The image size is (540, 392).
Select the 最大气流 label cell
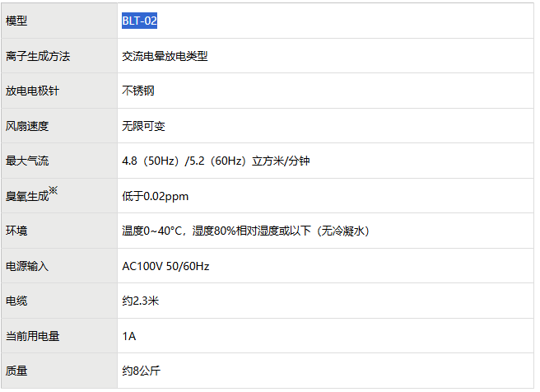(27, 161)
